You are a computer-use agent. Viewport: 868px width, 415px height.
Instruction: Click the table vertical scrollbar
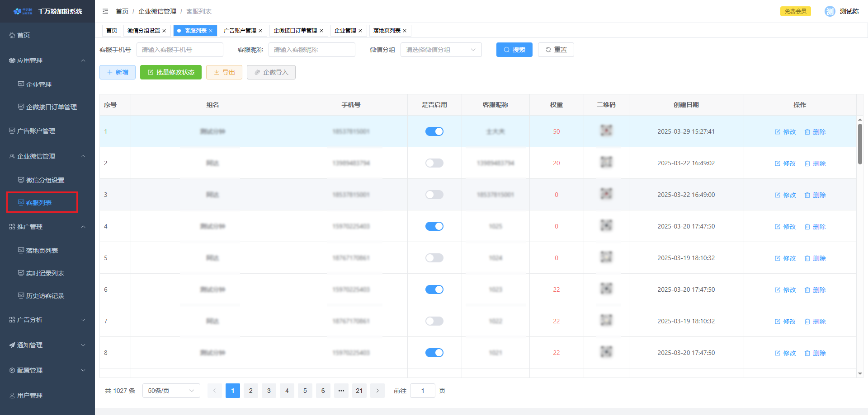point(860,145)
